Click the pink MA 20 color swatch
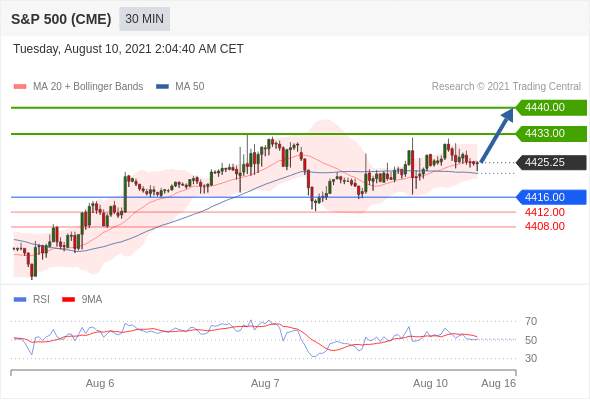This screenshot has height=400, width=590. click(x=20, y=87)
